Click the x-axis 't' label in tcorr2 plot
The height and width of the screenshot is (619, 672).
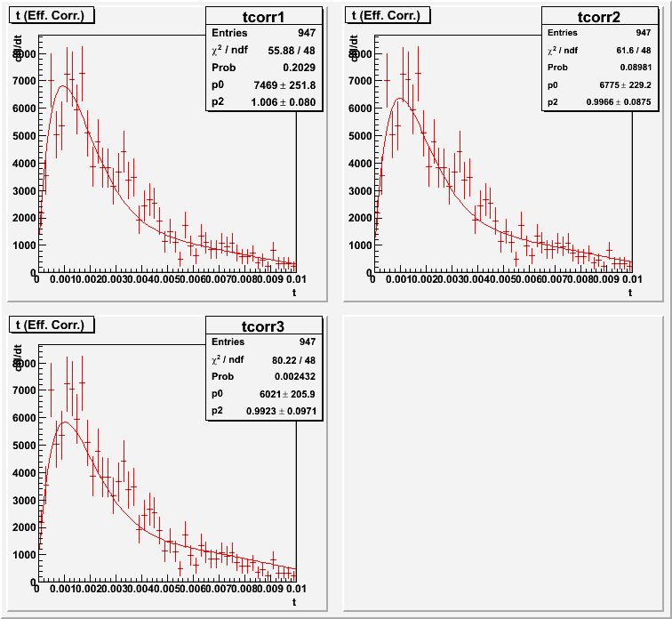[x=629, y=292]
